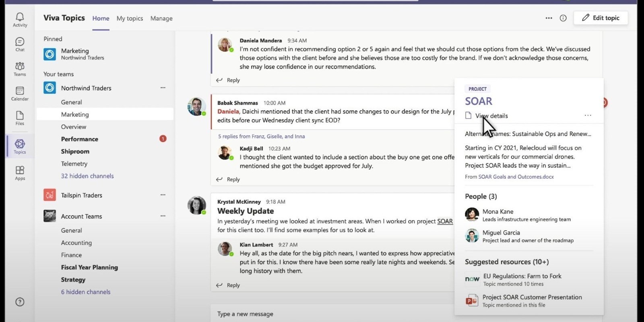Click View details in SOAR card

click(x=491, y=116)
